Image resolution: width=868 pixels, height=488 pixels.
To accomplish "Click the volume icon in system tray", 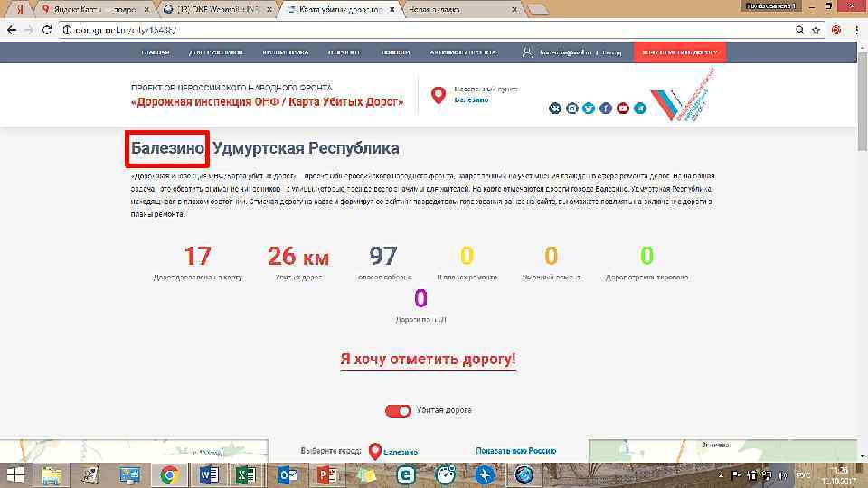I will [x=782, y=475].
